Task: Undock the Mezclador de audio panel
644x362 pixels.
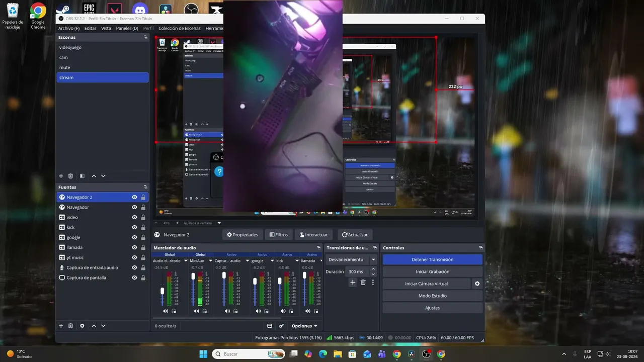Action: coord(318,248)
